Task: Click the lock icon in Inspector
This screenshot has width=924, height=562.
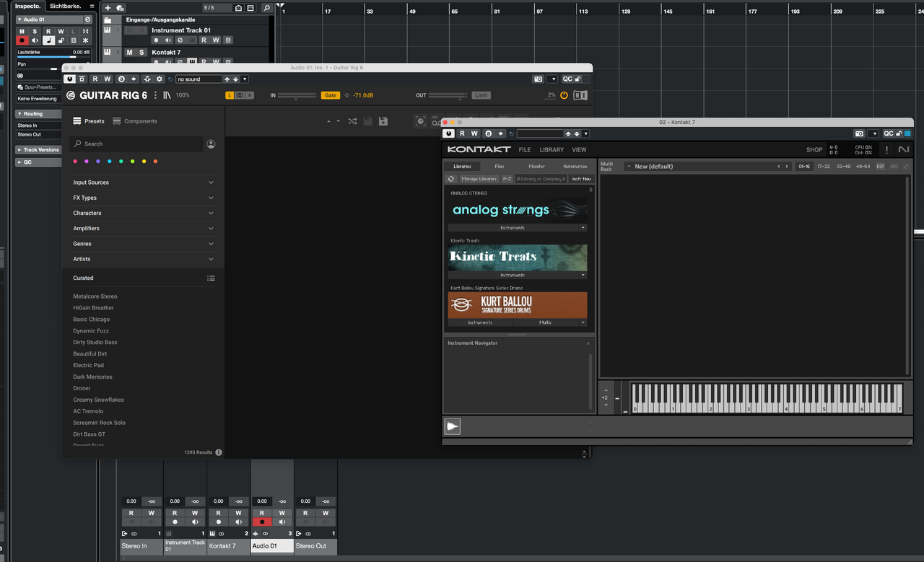Action: [61, 40]
